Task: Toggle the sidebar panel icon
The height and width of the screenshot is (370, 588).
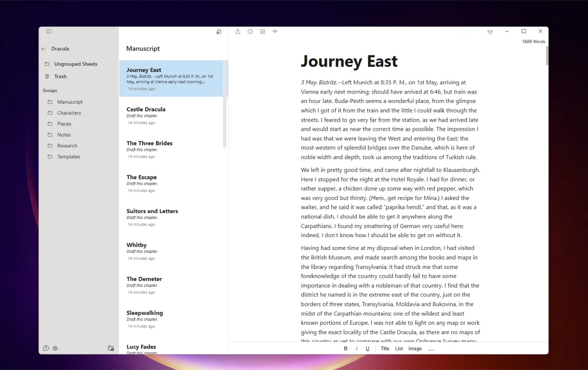Action: pos(49,31)
